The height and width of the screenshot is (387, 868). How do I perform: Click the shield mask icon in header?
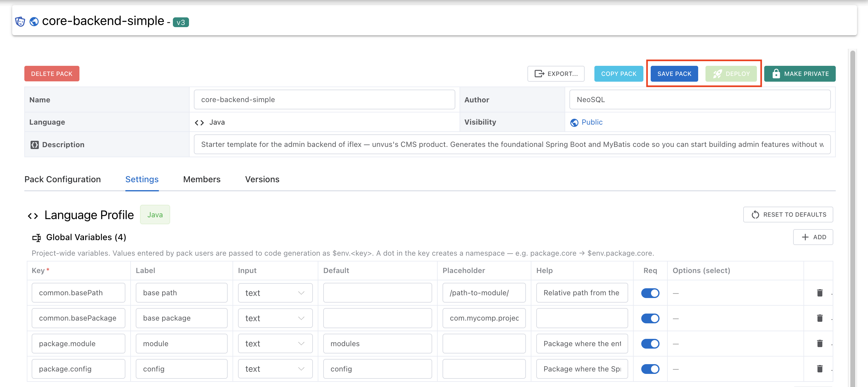20,22
